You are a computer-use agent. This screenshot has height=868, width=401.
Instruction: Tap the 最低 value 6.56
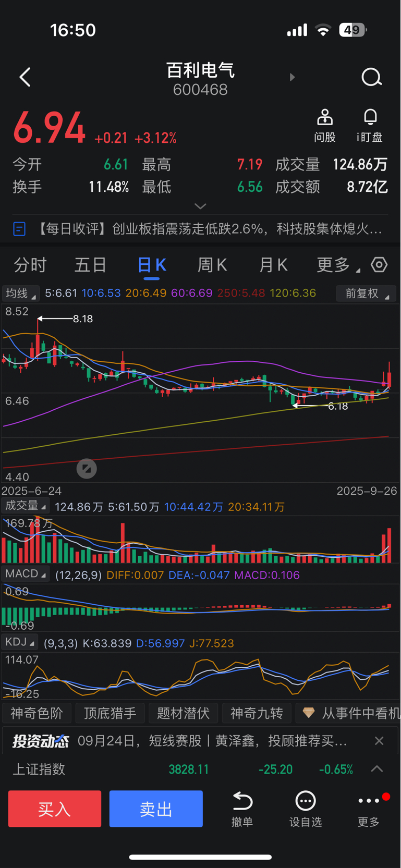pos(250,187)
